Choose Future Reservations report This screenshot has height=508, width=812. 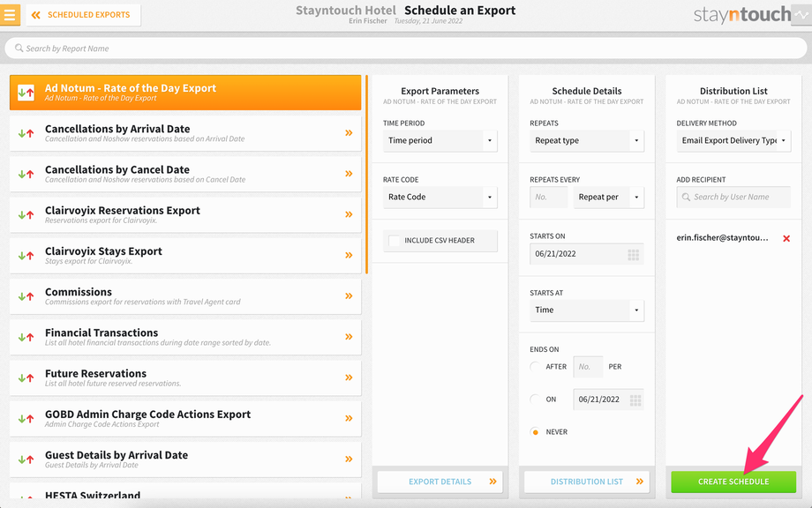click(x=185, y=378)
